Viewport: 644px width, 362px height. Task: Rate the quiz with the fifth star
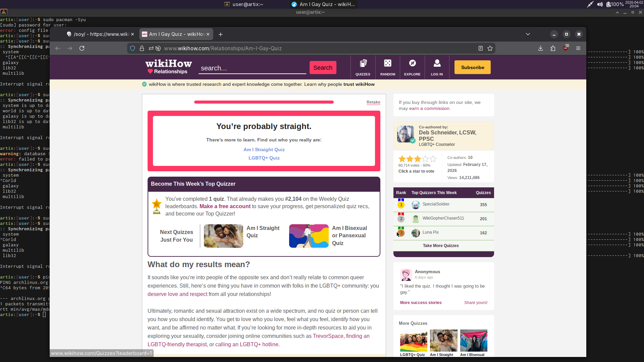[433, 159]
